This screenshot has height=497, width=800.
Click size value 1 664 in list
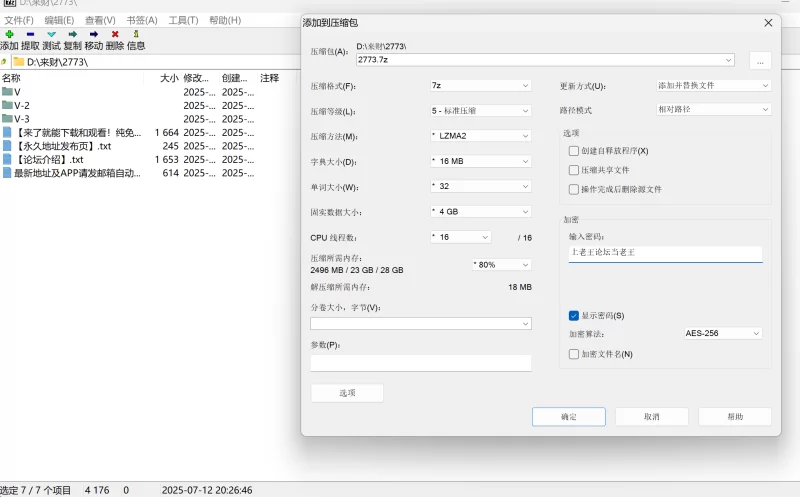[167, 133]
